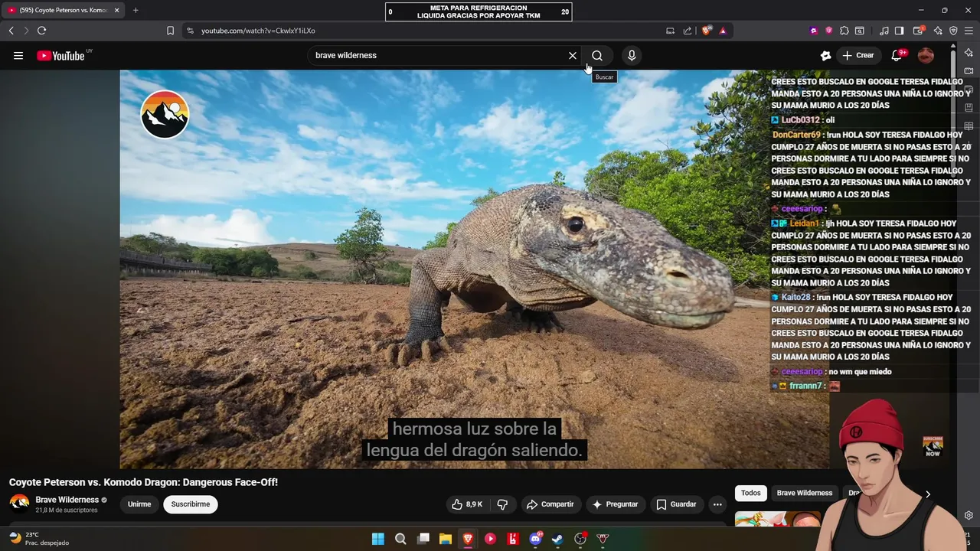Open File Explorer from taskbar
The width and height of the screenshot is (980, 551).
pyautogui.click(x=445, y=539)
